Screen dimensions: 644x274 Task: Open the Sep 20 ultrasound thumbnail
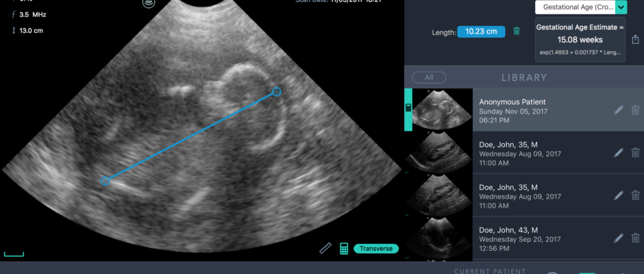pyautogui.click(x=438, y=238)
